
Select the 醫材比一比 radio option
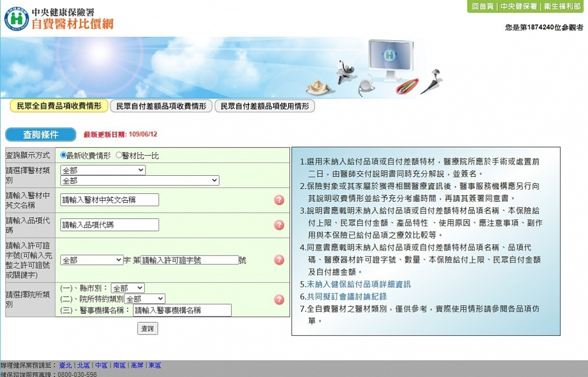pos(119,155)
